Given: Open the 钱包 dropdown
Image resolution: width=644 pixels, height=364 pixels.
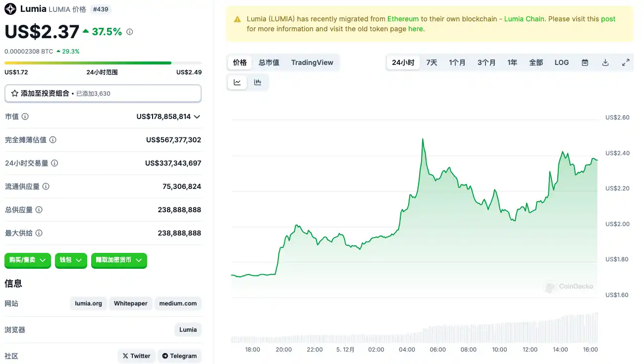Looking at the screenshot, I should pyautogui.click(x=71, y=260).
